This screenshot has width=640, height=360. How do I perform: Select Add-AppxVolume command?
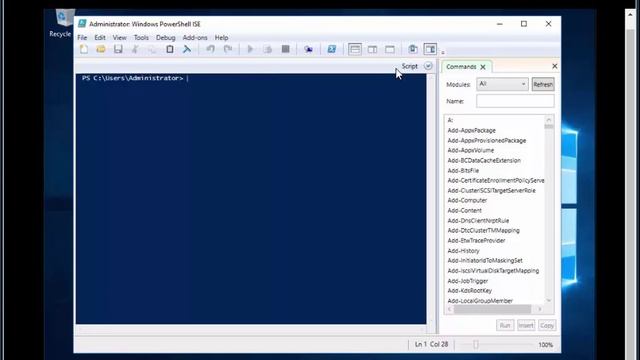(x=471, y=150)
